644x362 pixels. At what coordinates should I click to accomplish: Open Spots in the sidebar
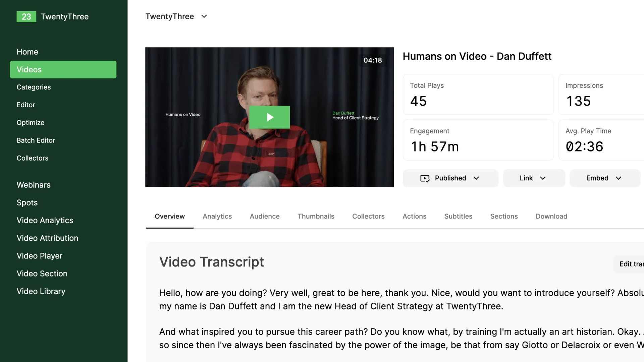(x=27, y=203)
